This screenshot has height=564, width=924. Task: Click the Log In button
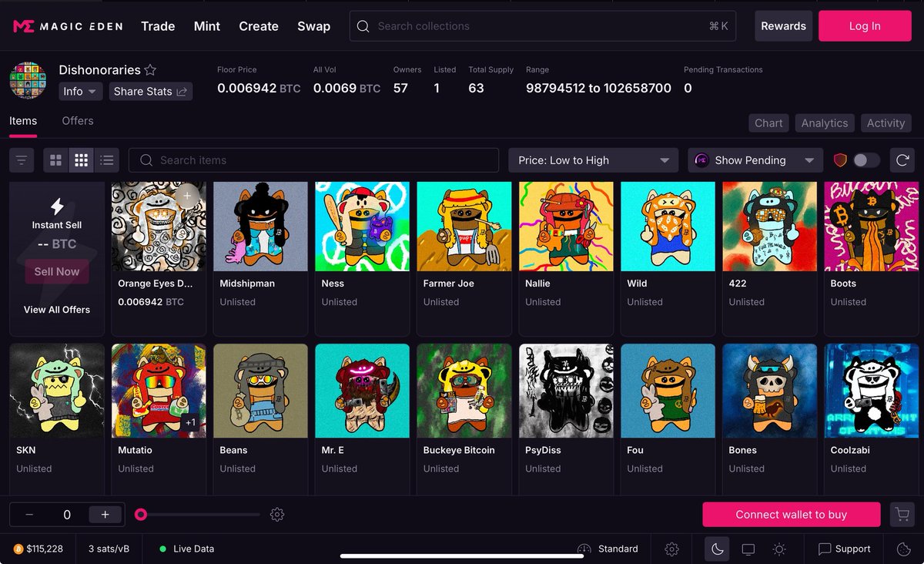coord(864,25)
